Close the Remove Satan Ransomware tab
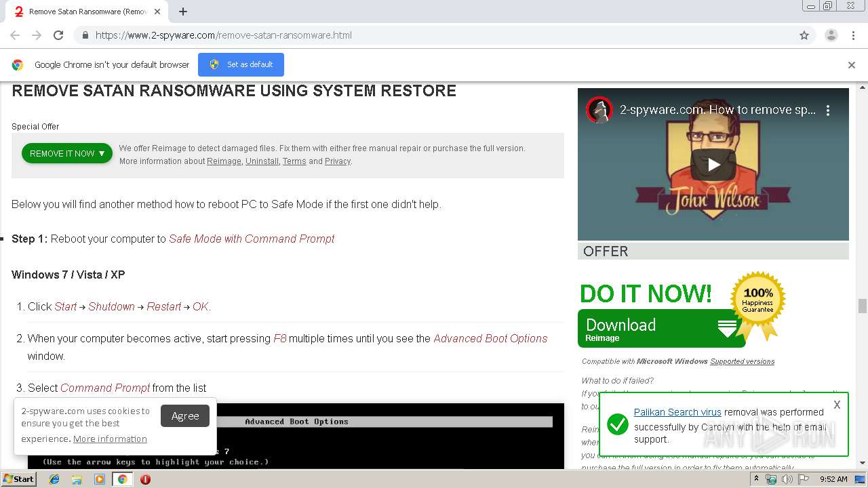This screenshot has width=868, height=488. pos(158,12)
